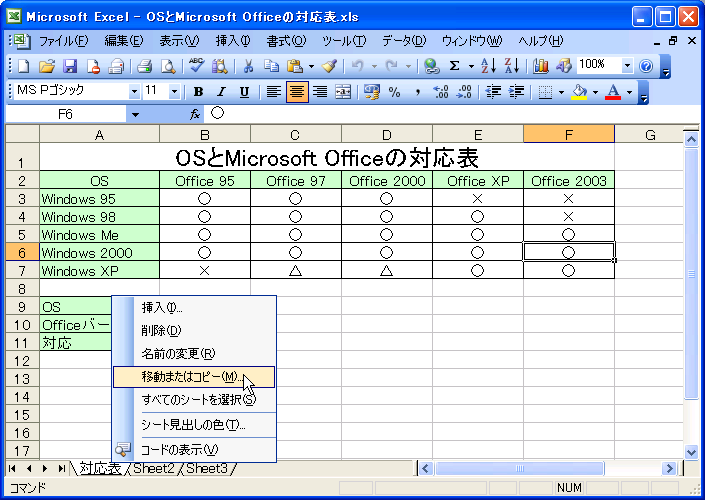Screen dimensions: 705x500
Task: Click the Increase Indent icon
Action: coord(516,92)
